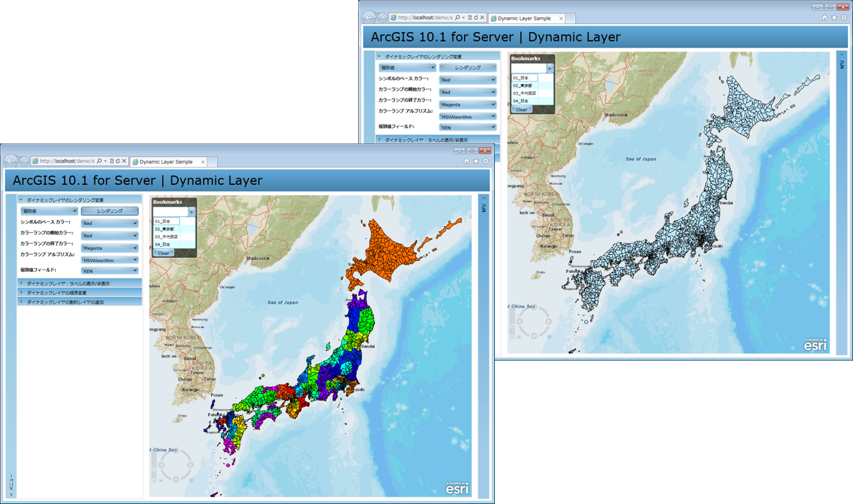Image resolution: width=853 pixels, height=504 pixels.
Task: Click search magnifier in rear window address bar
Action: tap(457, 18)
